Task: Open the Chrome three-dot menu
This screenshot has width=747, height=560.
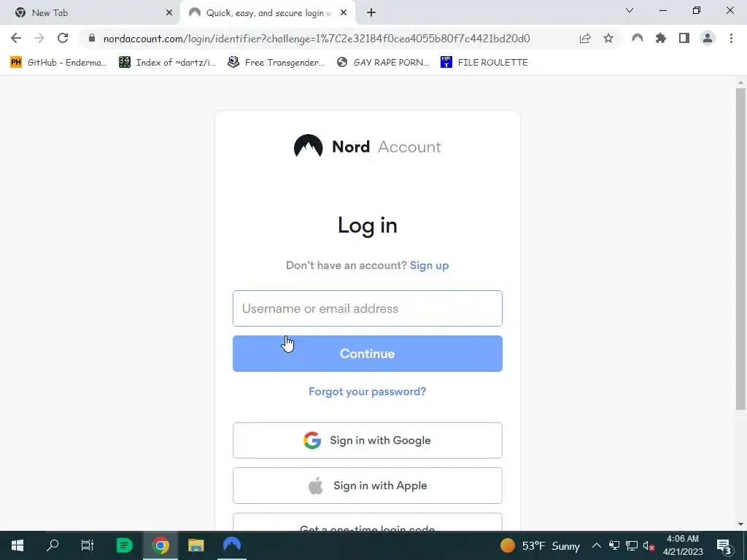Action: pyautogui.click(x=731, y=38)
